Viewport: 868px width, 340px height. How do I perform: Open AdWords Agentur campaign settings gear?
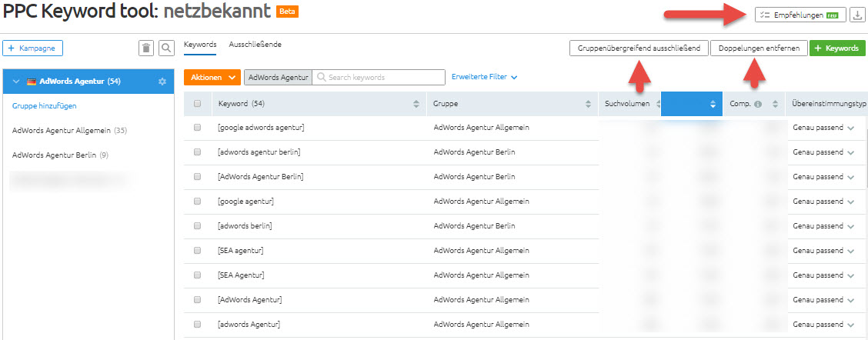[162, 82]
